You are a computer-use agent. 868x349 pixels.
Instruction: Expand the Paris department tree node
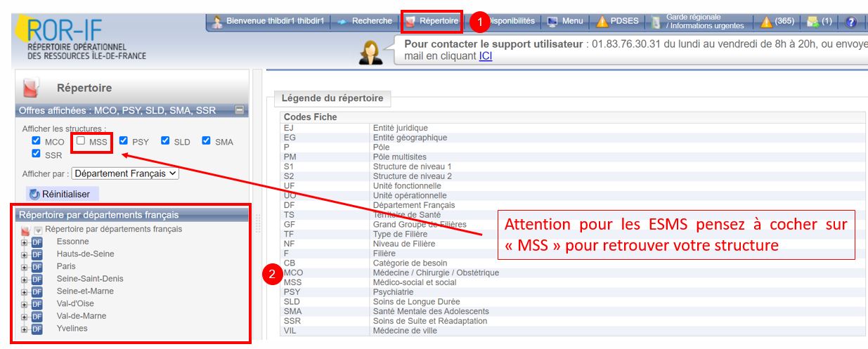25,267
